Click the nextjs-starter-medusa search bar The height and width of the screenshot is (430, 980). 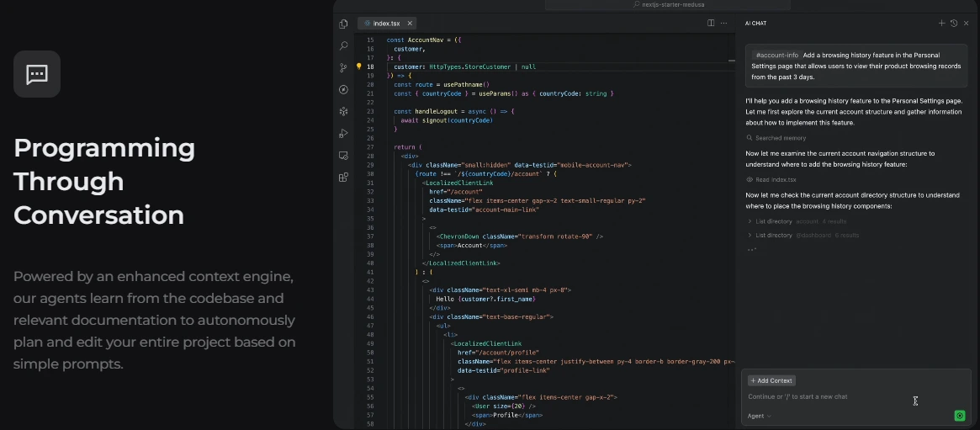[668, 4]
